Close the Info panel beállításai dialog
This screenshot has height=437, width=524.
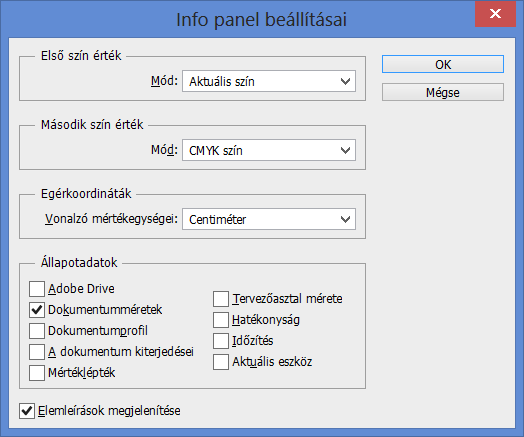pos(495,14)
